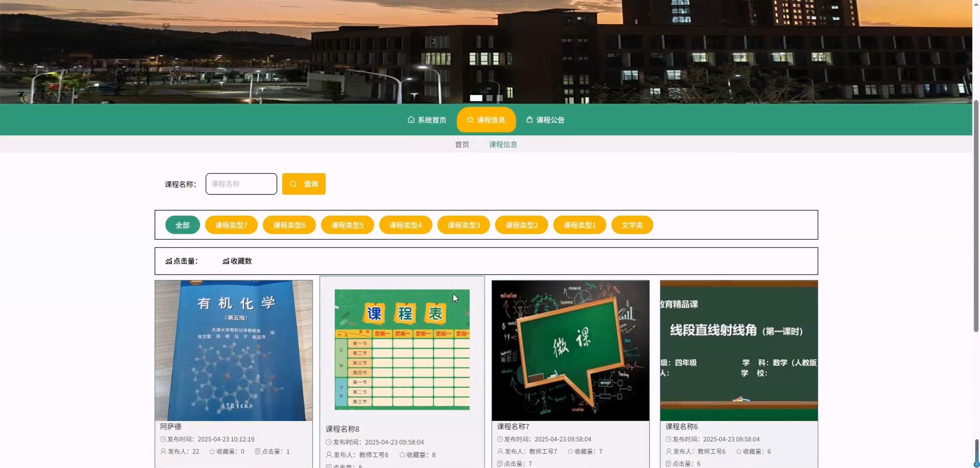
Task: Filter by 课程类型7
Action: click(231, 225)
